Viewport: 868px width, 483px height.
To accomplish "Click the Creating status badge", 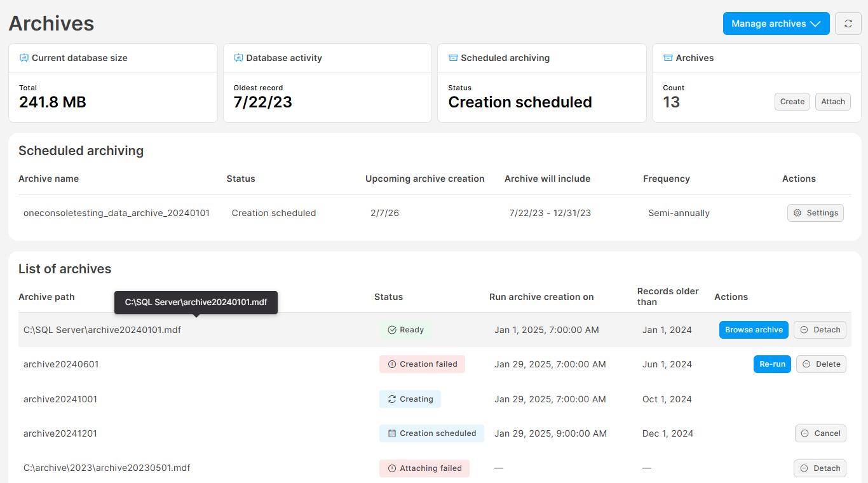I will pos(410,399).
